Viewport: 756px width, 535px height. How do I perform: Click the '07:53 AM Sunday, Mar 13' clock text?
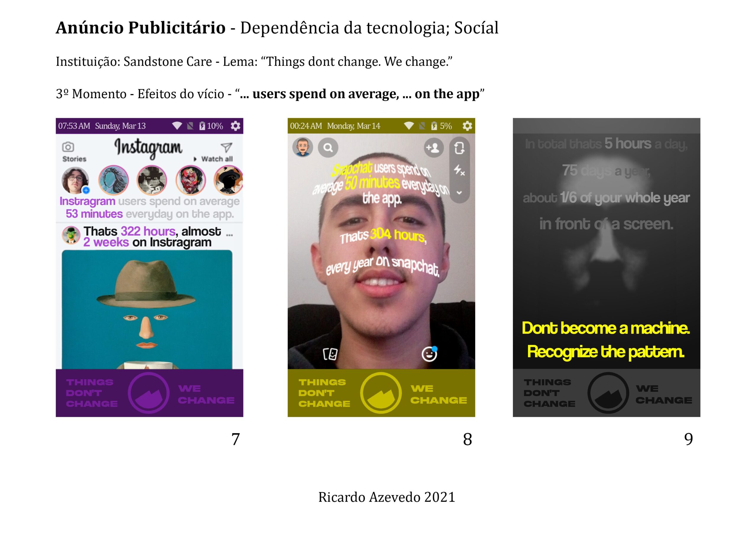pos(102,126)
